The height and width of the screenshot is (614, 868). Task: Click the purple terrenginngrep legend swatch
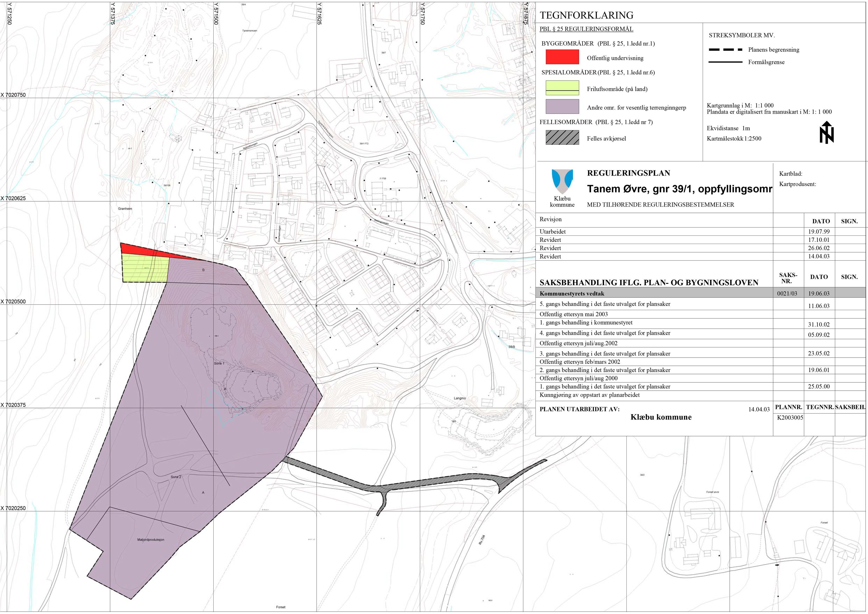(562, 107)
